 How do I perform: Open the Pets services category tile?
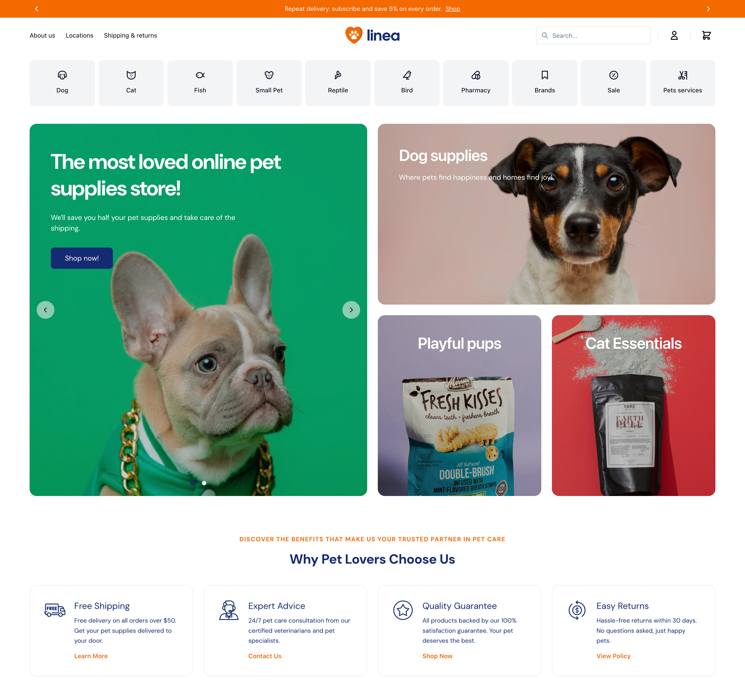[x=683, y=83]
